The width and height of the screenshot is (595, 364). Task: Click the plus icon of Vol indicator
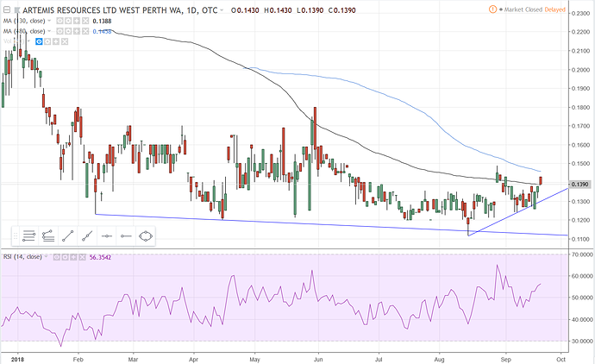(x=56, y=41)
